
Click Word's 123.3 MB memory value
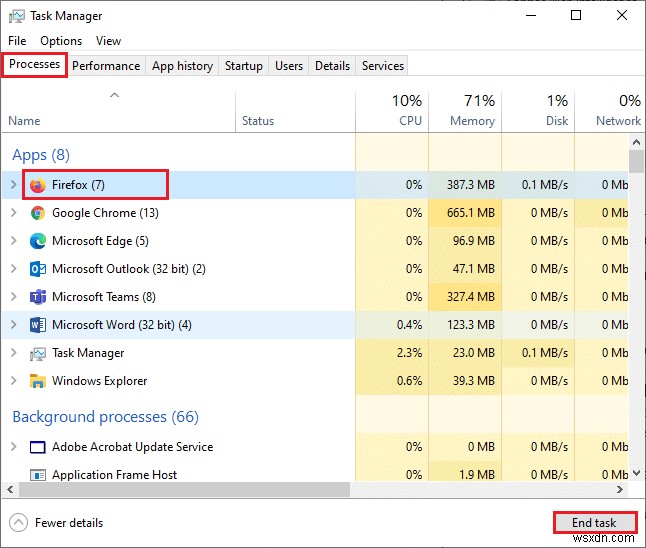(471, 325)
